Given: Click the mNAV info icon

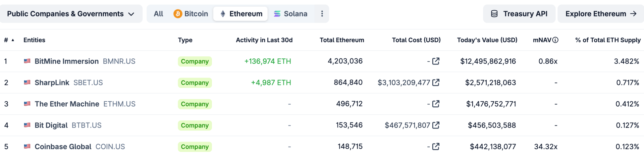Looking at the screenshot, I should [555, 40].
